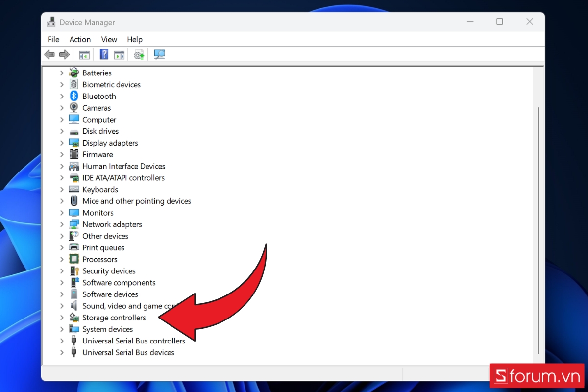Click the Firmware chip icon

pyautogui.click(x=74, y=154)
